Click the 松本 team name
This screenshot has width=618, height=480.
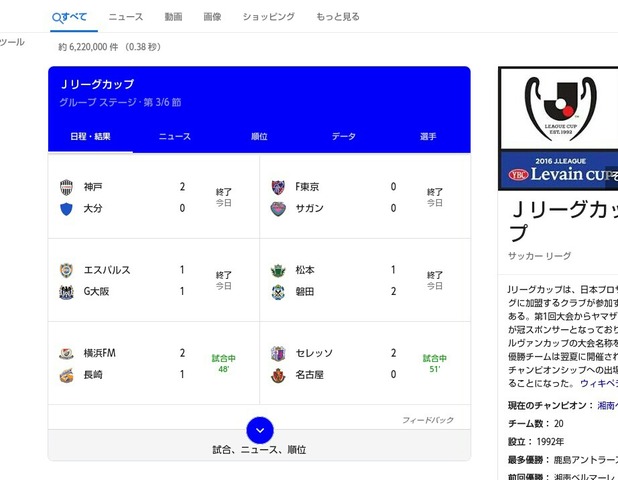[305, 270]
